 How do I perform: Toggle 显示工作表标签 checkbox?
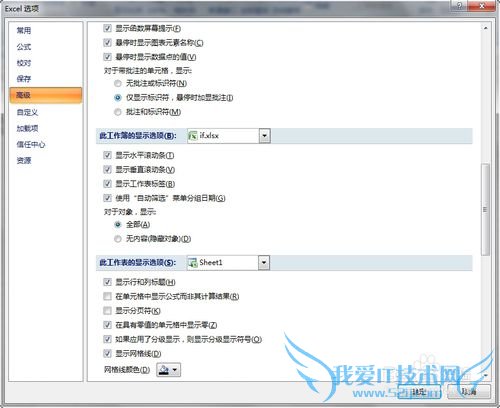pyautogui.click(x=107, y=184)
